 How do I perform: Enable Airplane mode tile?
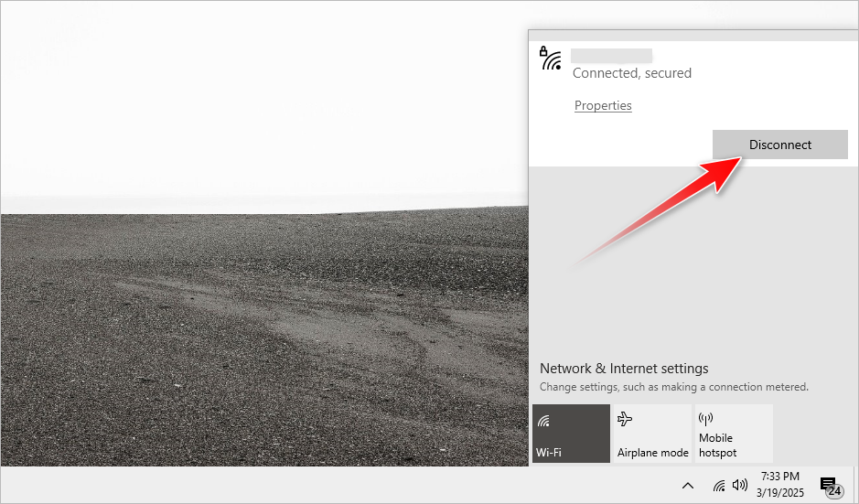click(x=651, y=434)
